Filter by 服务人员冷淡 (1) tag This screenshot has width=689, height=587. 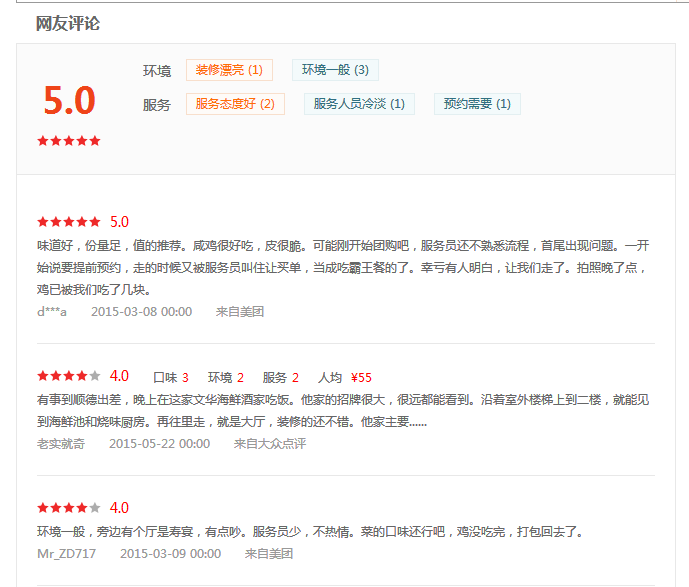pos(359,104)
